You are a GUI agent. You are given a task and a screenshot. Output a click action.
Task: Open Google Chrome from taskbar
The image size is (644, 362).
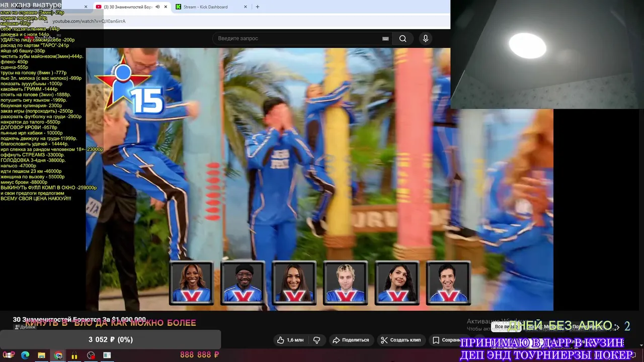[58, 355]
